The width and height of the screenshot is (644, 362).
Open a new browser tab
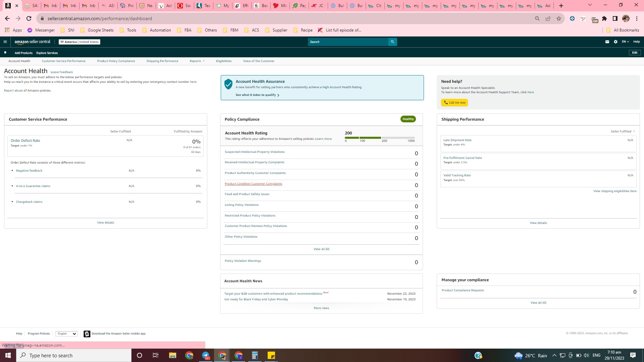561,6
